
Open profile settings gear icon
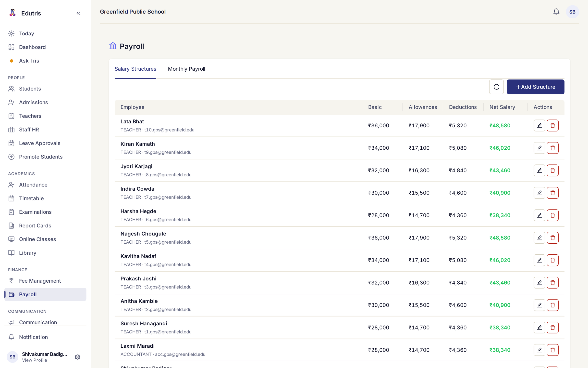pos(77,357)
